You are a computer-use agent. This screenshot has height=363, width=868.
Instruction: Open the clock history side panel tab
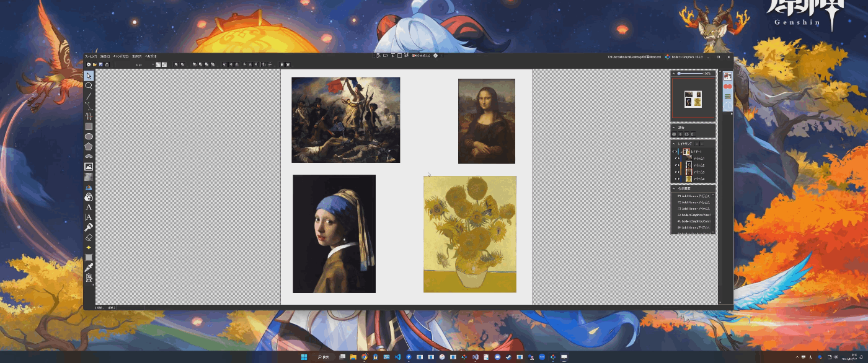click(x=728, y=106)
